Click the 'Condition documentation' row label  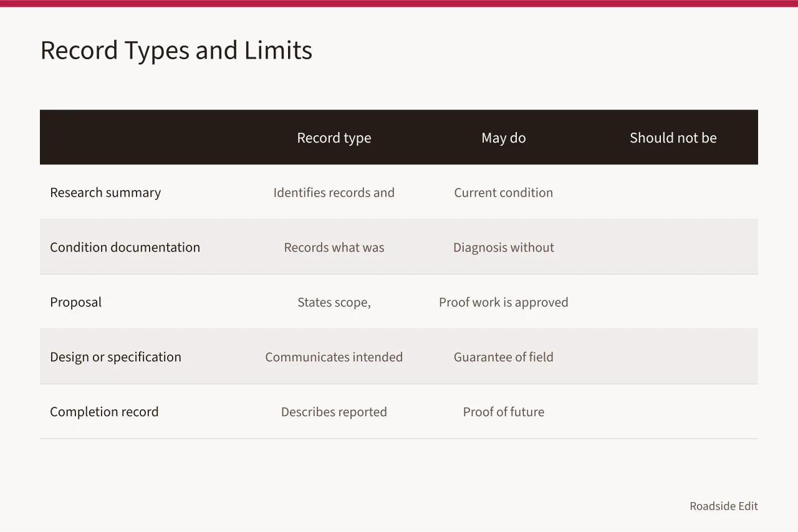(x=125, y=247)
